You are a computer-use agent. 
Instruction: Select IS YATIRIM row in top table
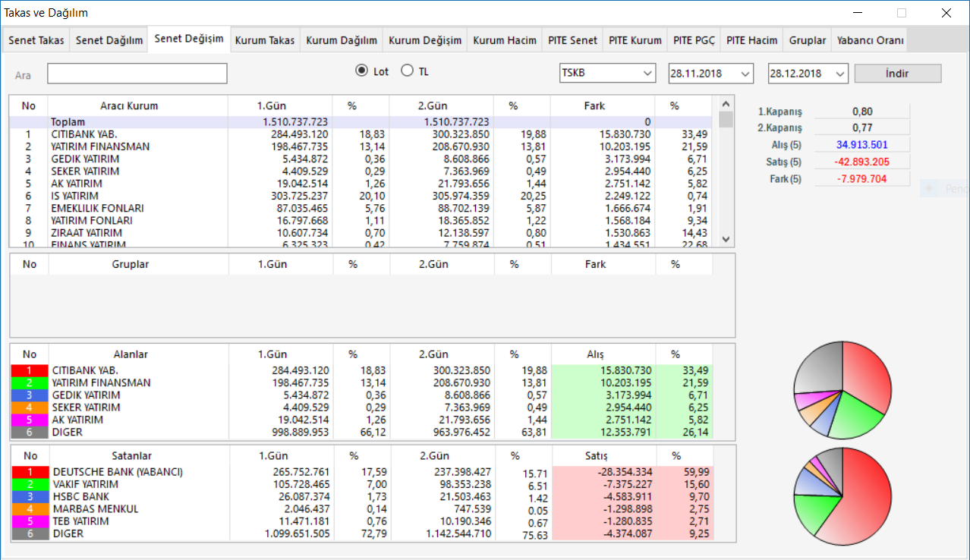pyautogui.click(x=361, y=195)
